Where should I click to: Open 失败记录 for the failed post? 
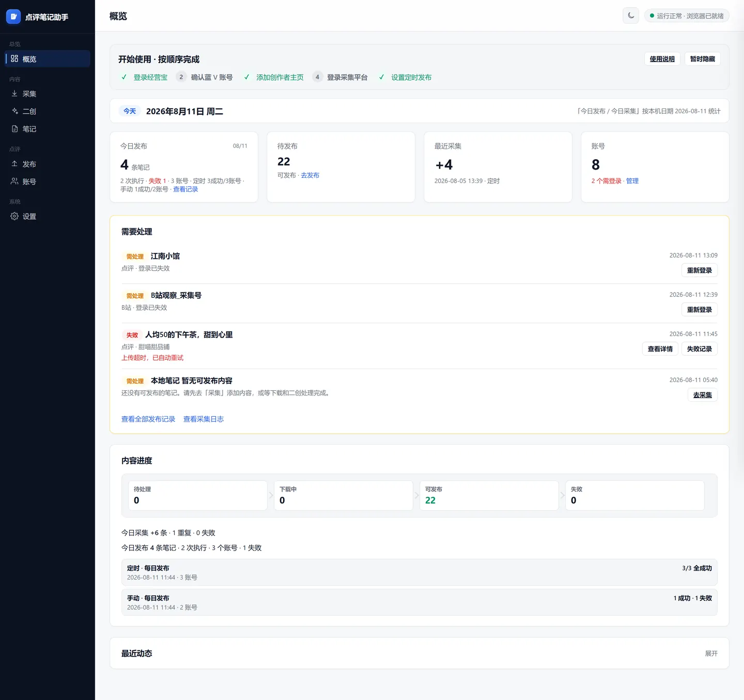(x=700, y=349)
